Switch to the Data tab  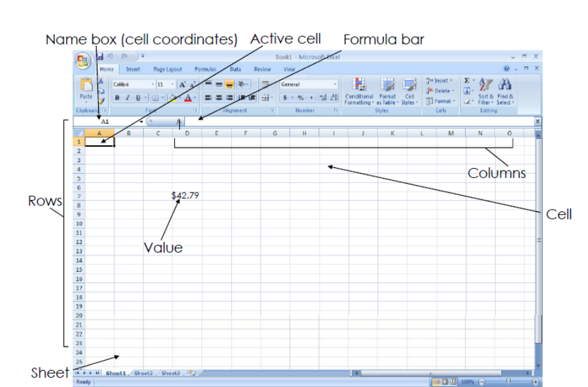(x=235, y=69)
